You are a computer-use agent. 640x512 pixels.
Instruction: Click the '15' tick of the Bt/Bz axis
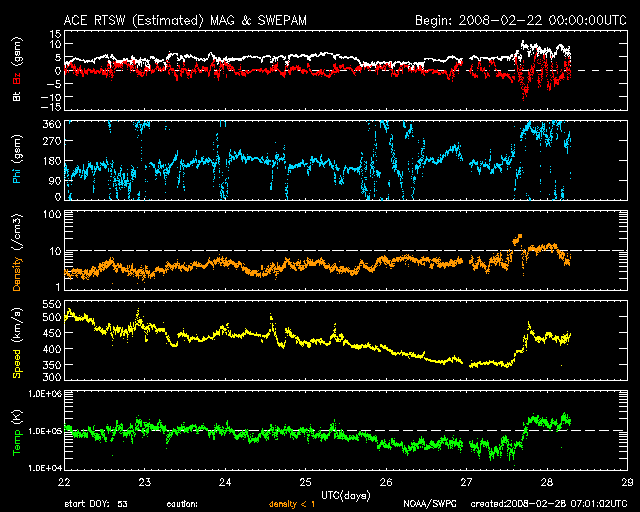56,34
